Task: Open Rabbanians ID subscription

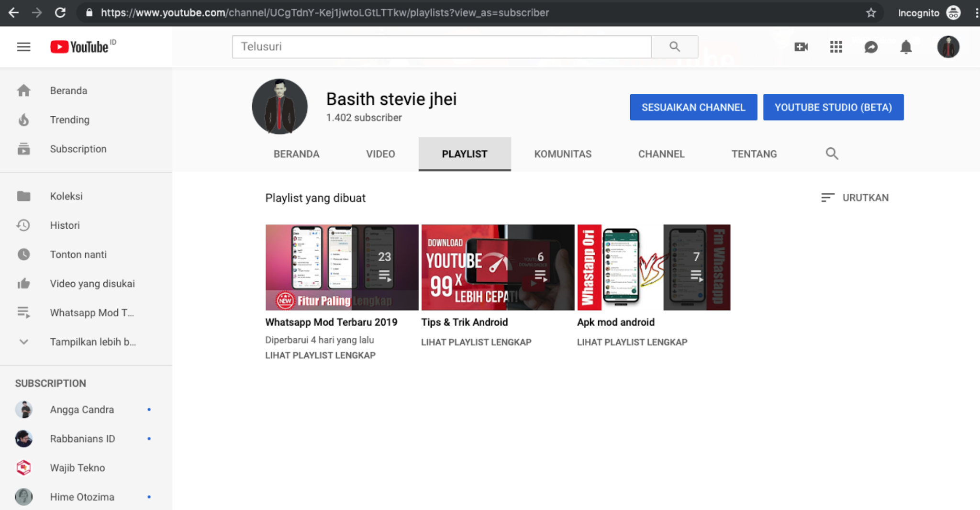Action: pyautogui.click(x=86, y=439)
